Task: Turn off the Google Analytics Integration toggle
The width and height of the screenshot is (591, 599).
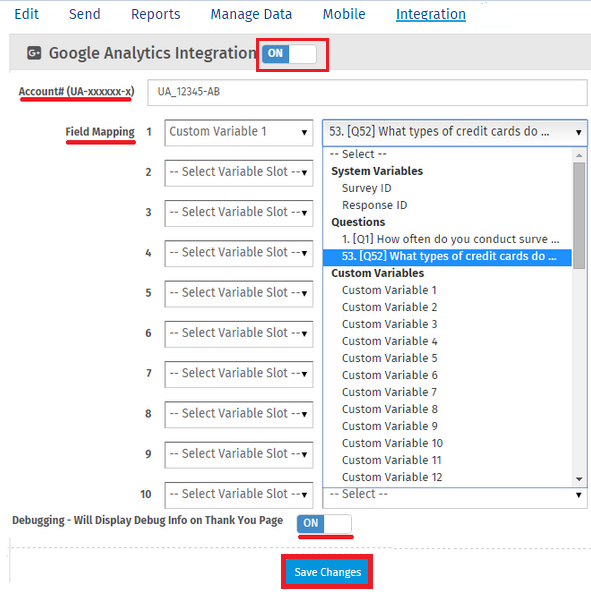Action: click(289, 54)
